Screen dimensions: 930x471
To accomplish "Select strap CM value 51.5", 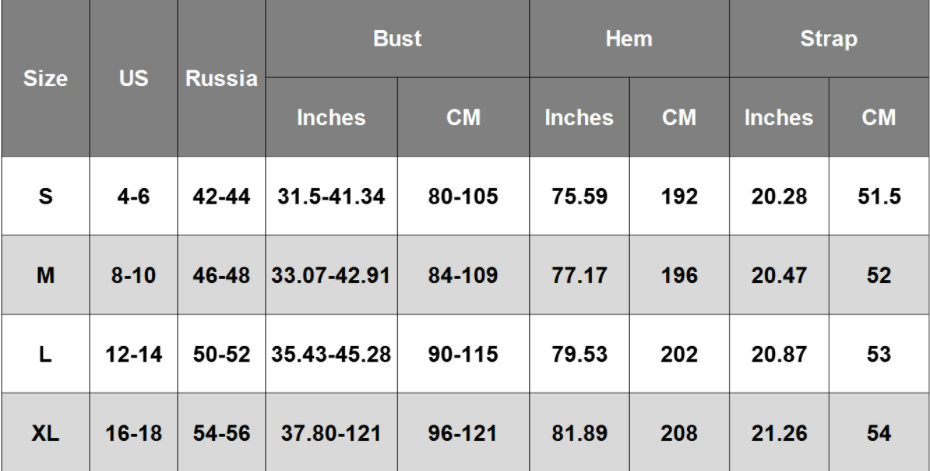I will click(878, 197).
